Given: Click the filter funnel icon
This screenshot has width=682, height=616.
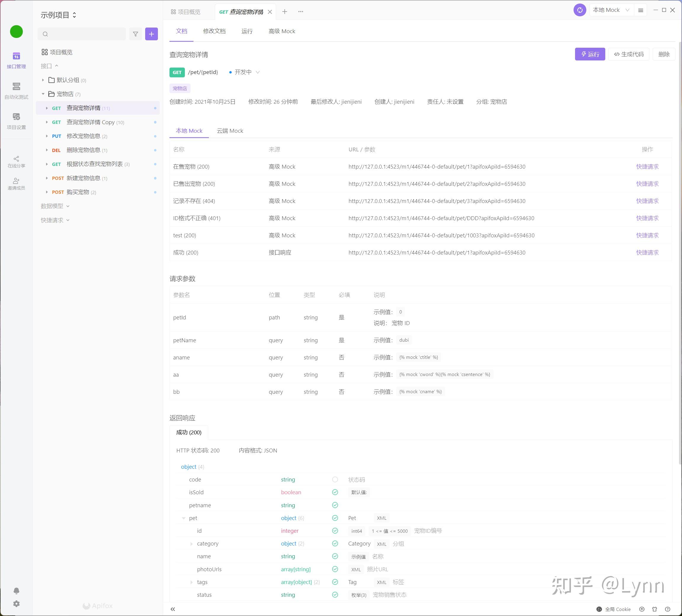Looking at the screenshot, I should click(135, 34).
